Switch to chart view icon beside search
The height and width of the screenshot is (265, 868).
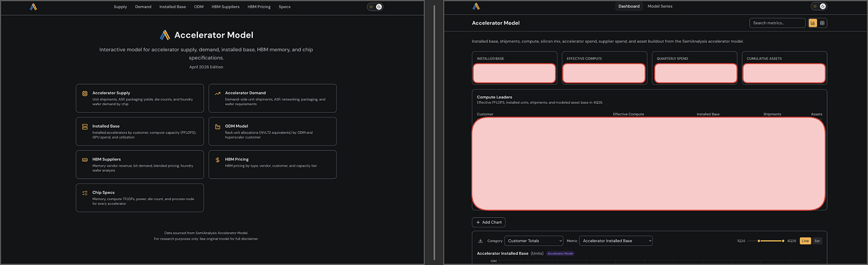pyautogui.click(x=813, y=23)
